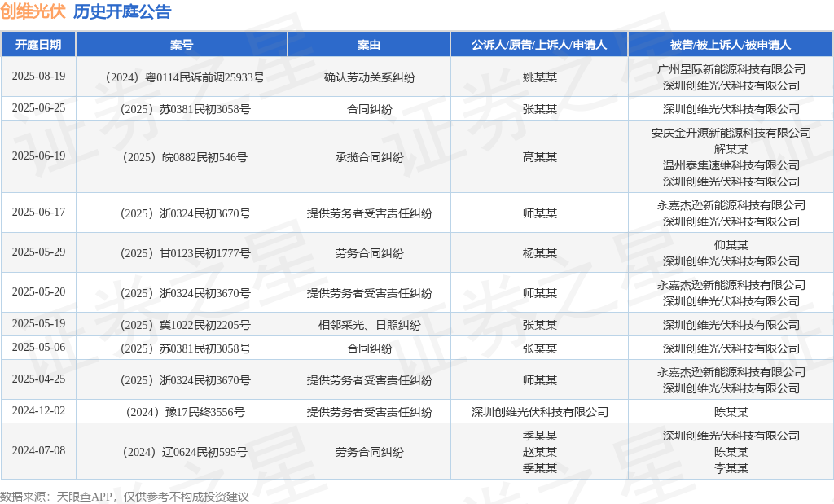
Task: Click defendant 安庆金升源新能源科技有限公司
Action: pos(731,134)
